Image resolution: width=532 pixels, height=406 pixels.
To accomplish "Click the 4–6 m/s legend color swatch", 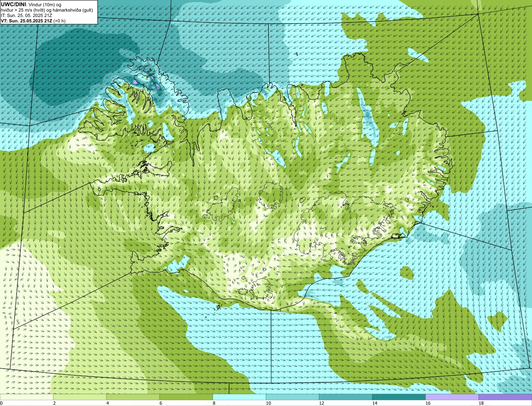I will [133, 397].
